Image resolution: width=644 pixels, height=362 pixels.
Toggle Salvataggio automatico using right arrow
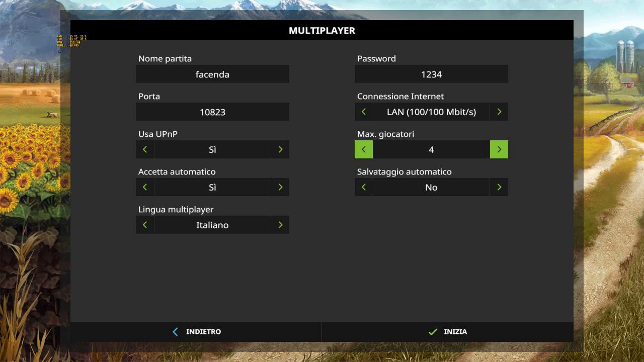tap(499, 187)
